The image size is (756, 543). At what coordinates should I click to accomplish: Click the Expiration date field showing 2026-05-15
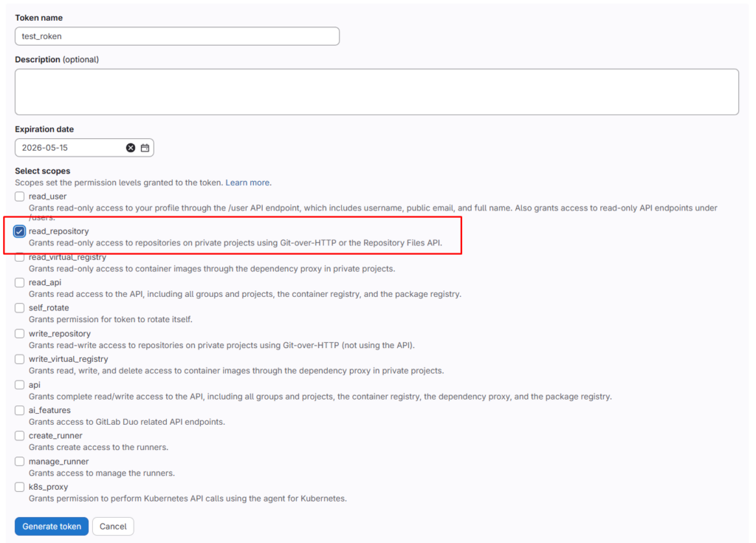click(70, 148)
